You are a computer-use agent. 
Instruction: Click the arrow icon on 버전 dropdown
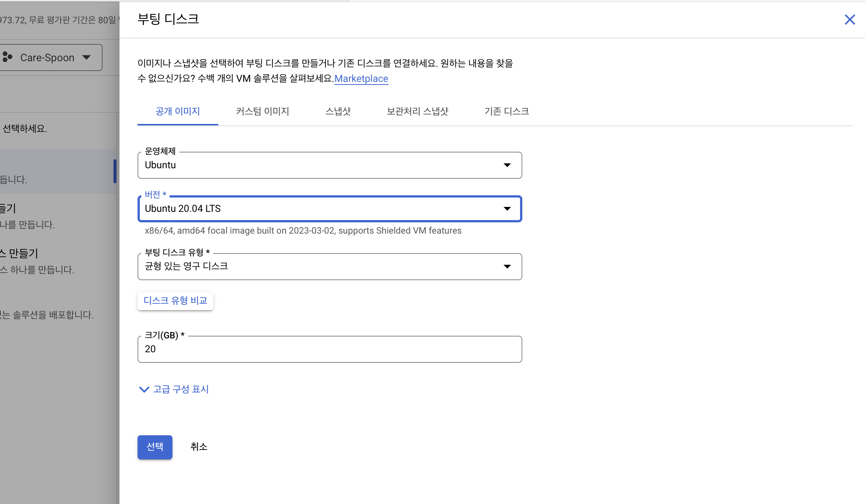tap(507, 209)
